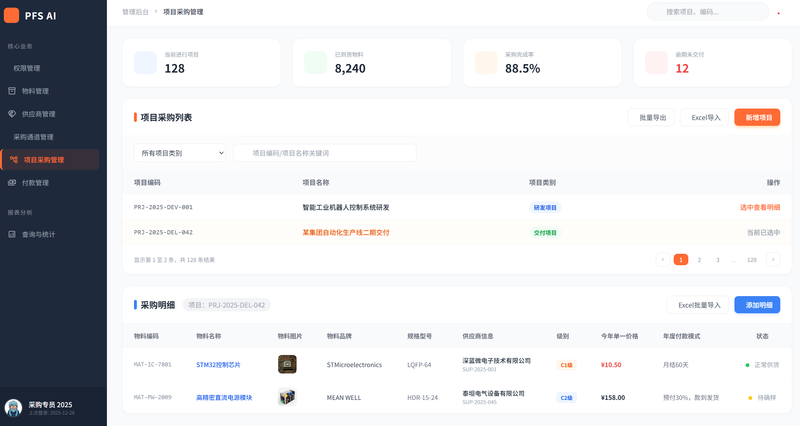
Task: Click 选中查看明细 link for PRJ-2025-DEV-001
Action: tap(760, 207)
